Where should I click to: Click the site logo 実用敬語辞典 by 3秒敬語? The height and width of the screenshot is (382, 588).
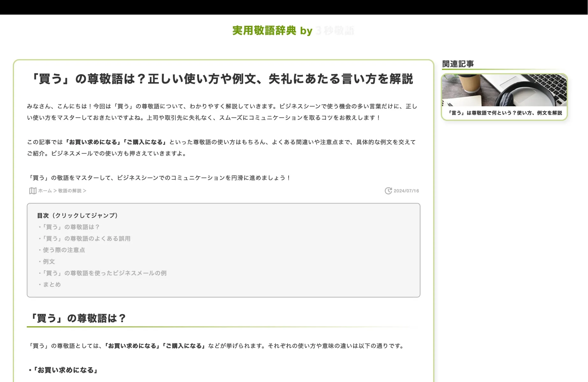tap(293, 31)
